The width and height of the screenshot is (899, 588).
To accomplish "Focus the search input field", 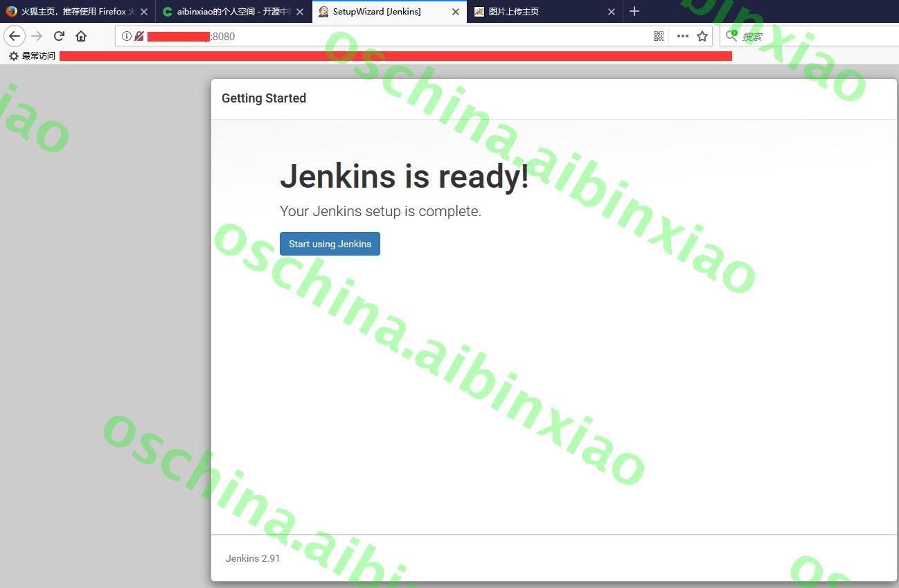I will (x=809, y=36).
